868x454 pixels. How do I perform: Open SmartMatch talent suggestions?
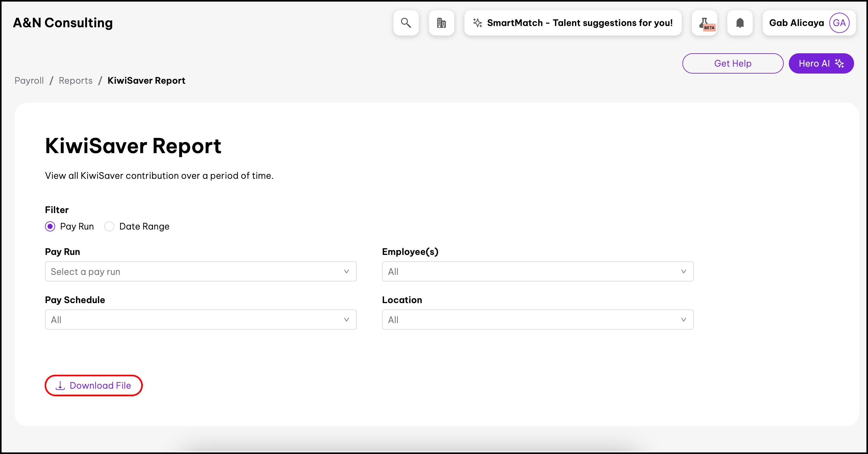click(573, 23)
